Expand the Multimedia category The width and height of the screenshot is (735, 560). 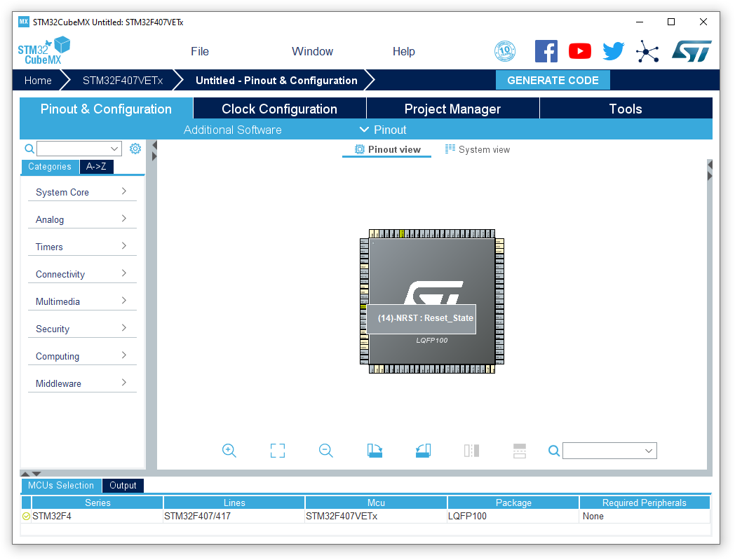(82, 301)
